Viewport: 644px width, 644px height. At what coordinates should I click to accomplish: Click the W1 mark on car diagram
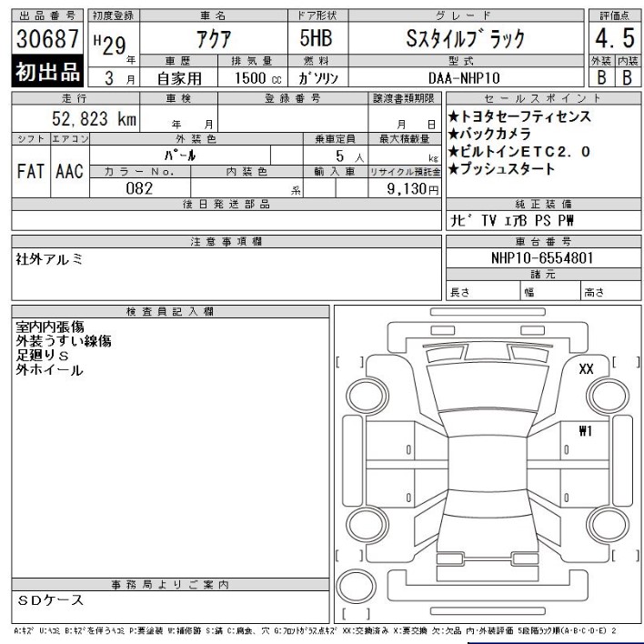tap(585, 430)
